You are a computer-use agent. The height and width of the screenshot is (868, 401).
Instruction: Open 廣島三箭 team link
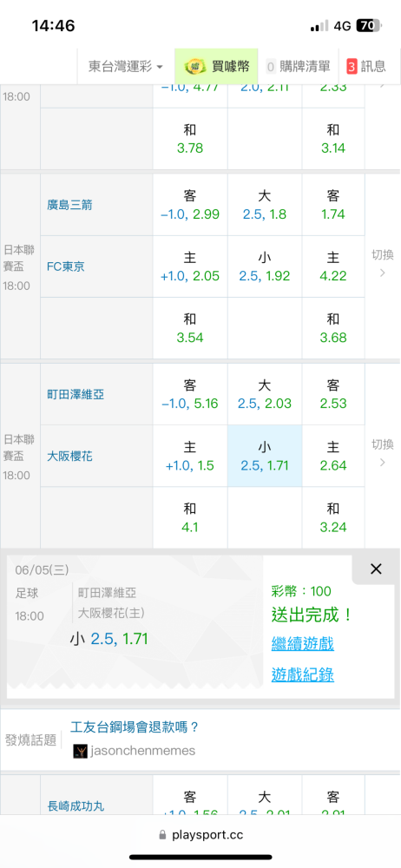[69, 205]
